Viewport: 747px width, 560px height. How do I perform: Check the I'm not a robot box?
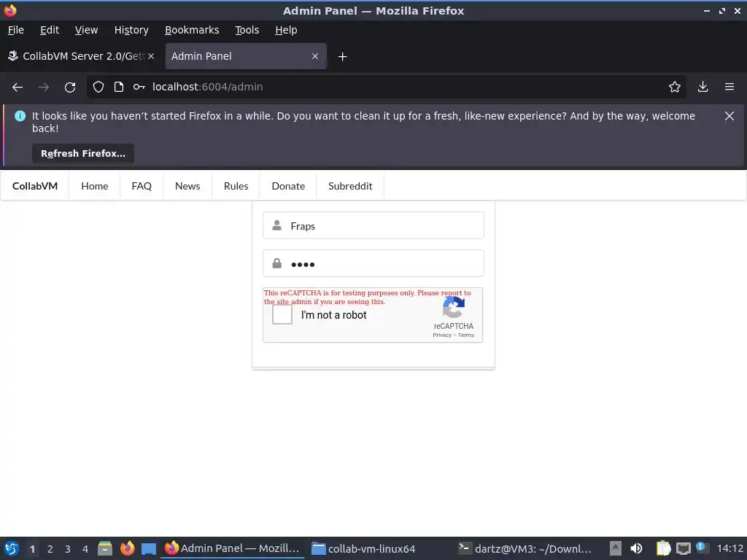click(282, 315)
